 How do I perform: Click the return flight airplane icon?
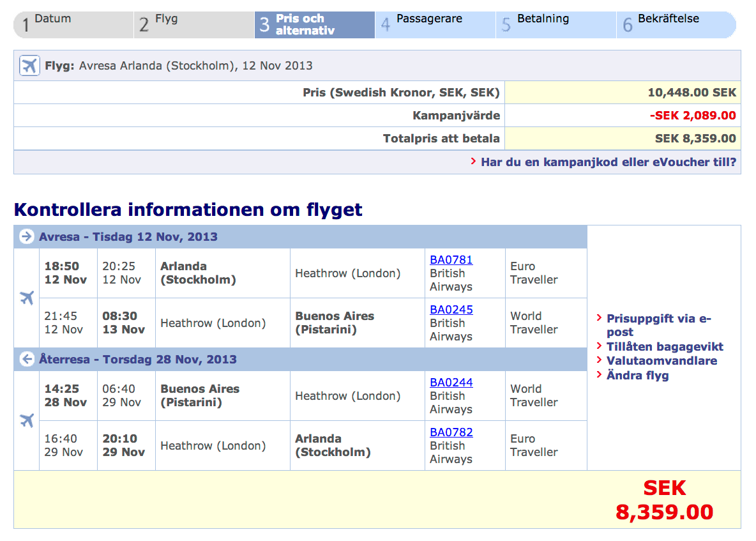click(x=27, y=420)
